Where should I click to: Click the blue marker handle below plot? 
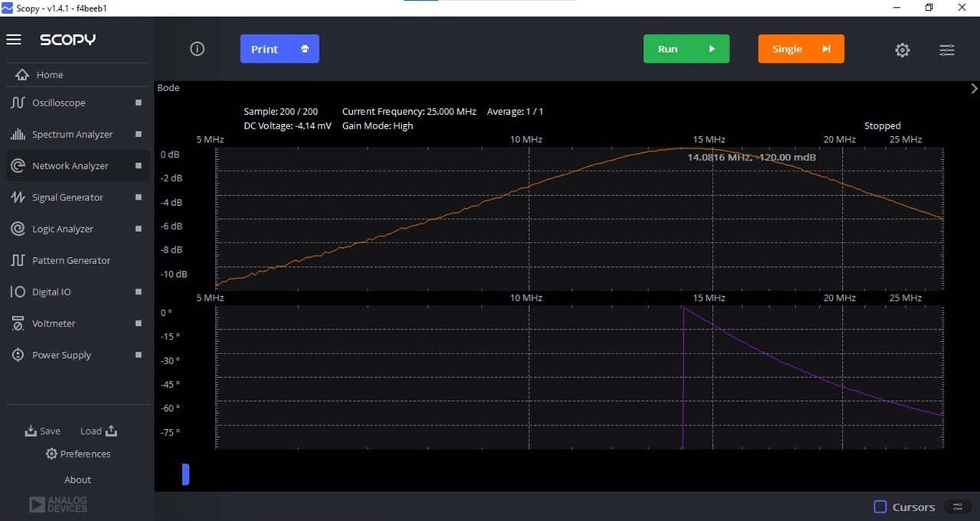coord(185,474)
